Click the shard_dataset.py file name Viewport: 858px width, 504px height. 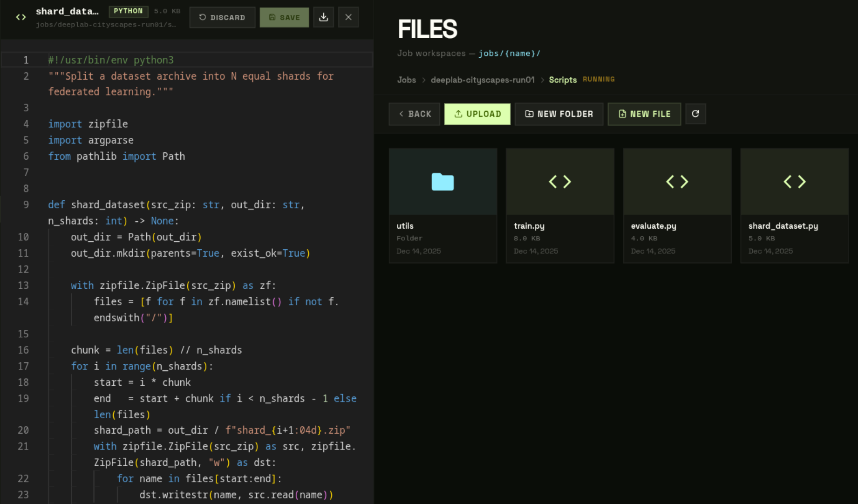click(x=783, y=226)
